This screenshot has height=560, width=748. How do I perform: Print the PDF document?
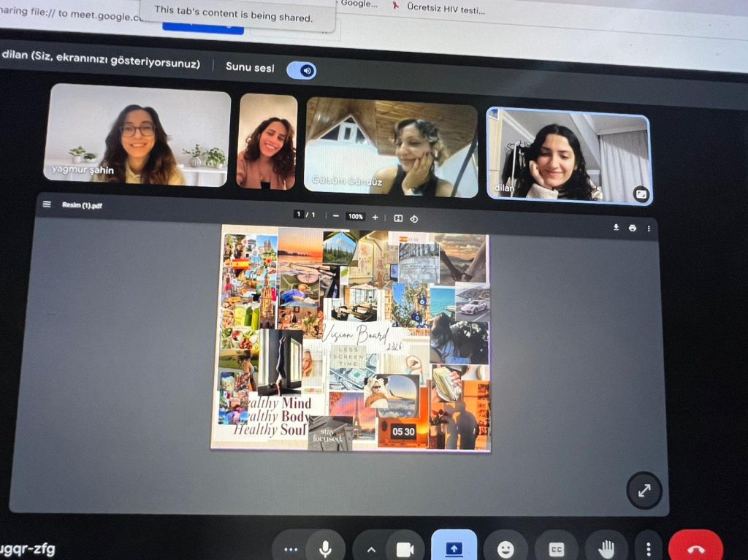pos(633,228)
